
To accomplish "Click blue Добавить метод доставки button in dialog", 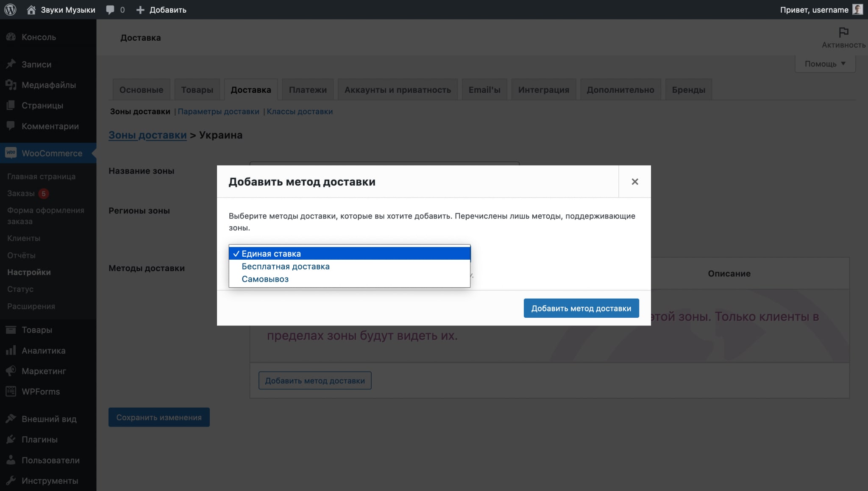I will coord(581,308).
